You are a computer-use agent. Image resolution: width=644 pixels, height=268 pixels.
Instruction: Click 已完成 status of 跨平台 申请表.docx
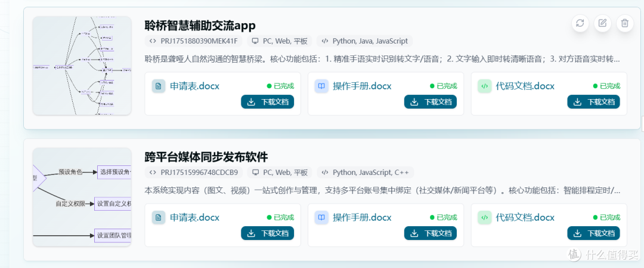280,217
